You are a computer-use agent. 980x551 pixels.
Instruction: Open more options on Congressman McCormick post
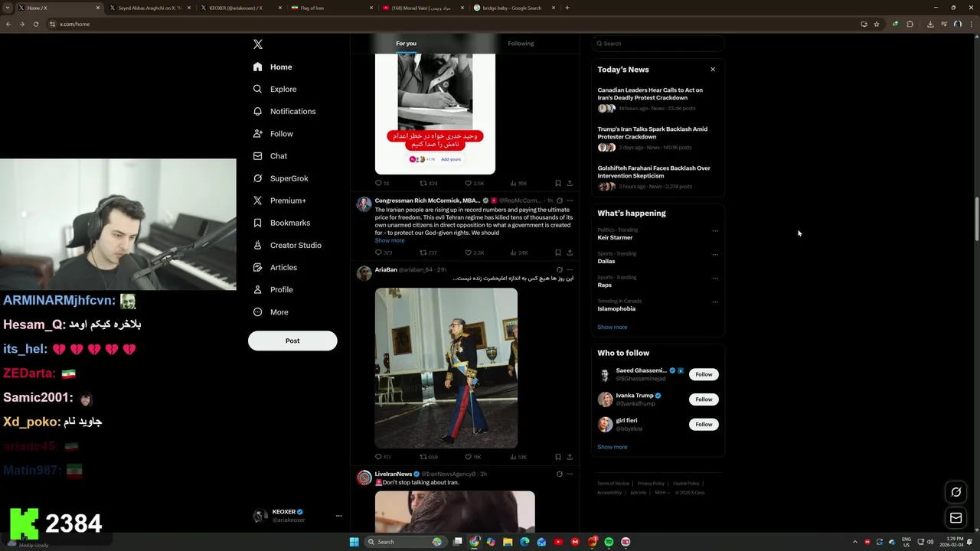(x=570, y=201)
